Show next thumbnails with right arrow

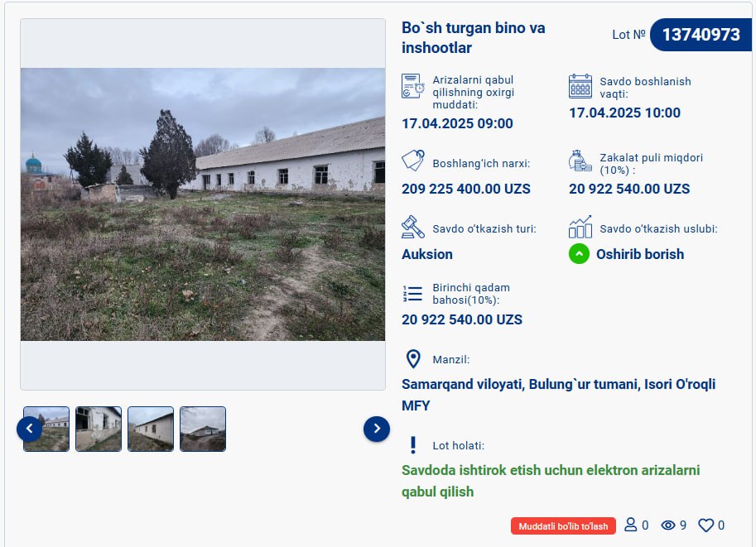pos(377,429)
